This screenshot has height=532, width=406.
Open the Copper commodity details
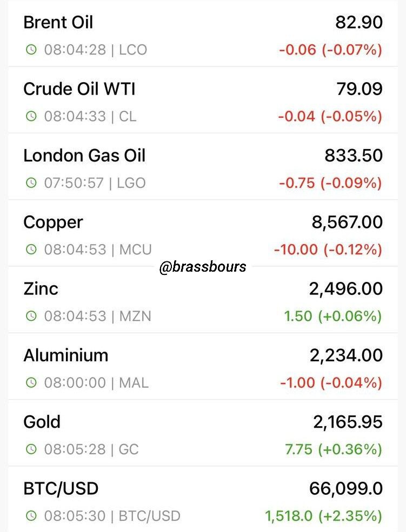click(x=203, y=233)
